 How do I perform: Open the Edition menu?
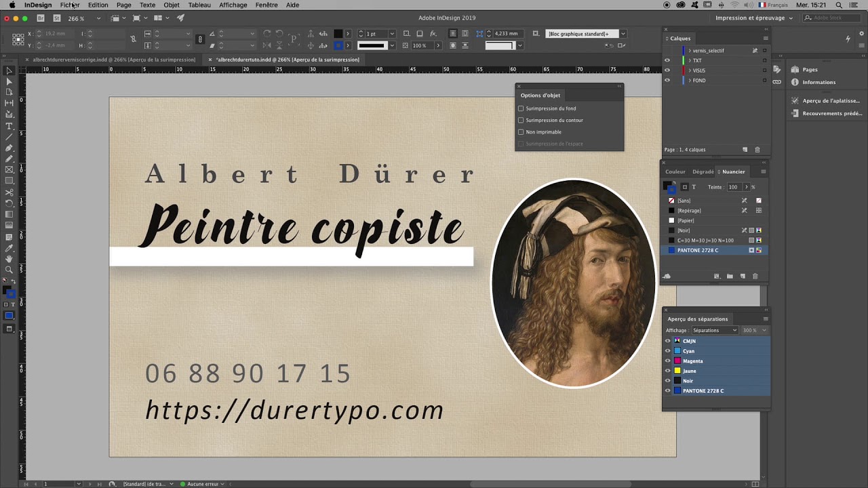tap(98, 5)
